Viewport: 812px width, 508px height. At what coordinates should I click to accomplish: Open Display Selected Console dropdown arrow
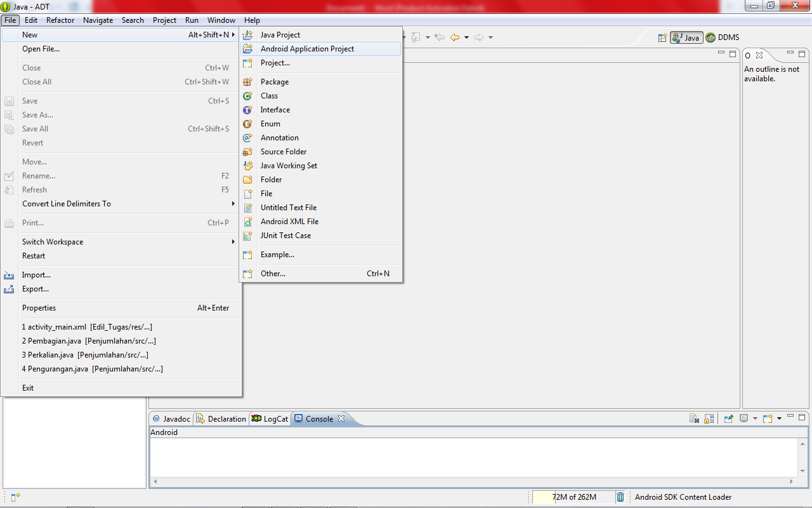755,418
